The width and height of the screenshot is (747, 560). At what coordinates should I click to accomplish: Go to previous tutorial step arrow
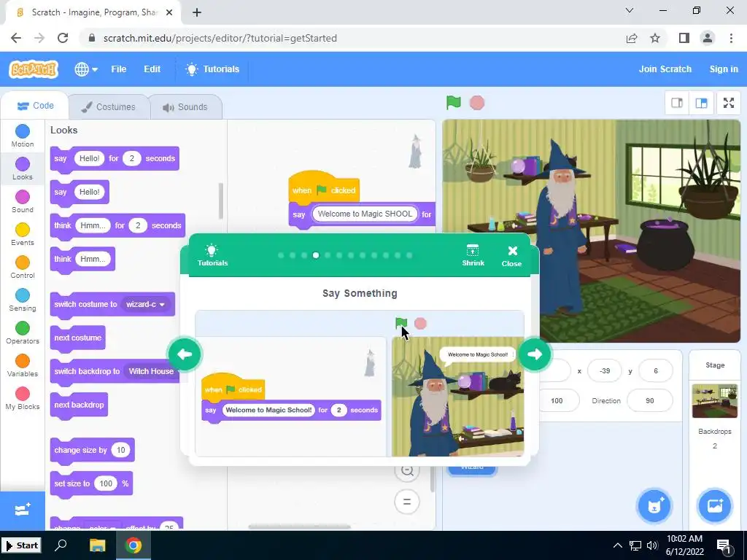tap(185, 354)
